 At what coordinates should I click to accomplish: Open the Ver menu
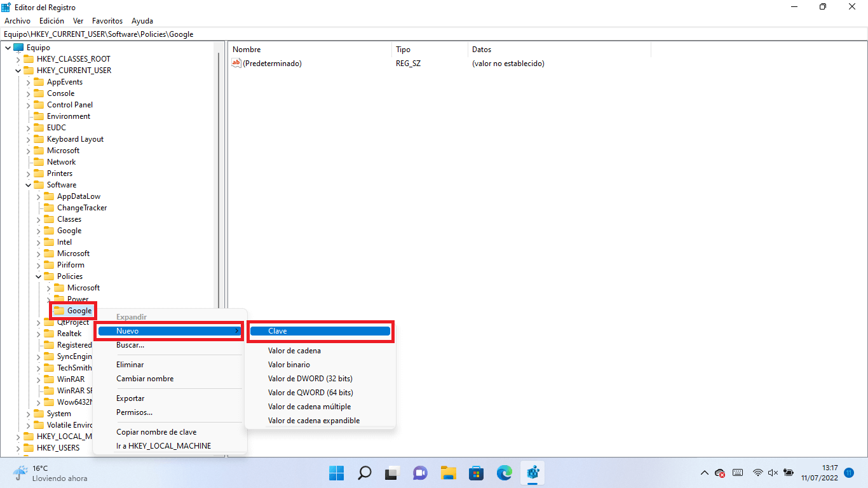pos(78,21)
